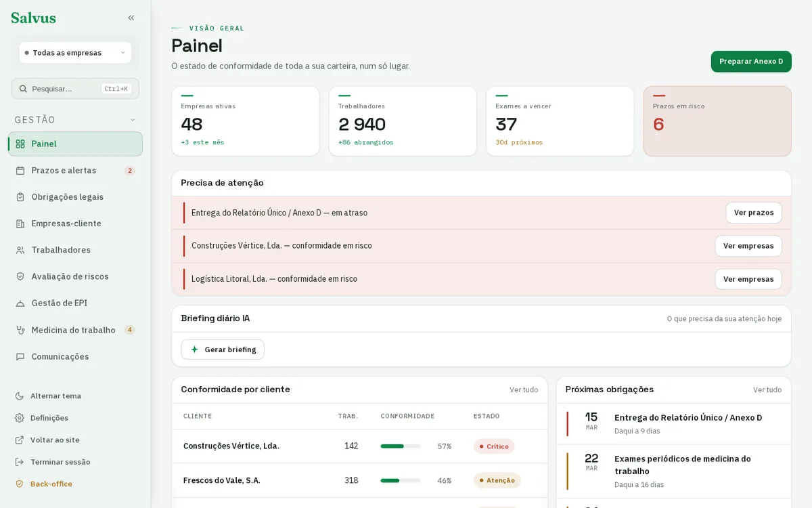Image resolution: width=812 pixels, height=508 pixels.
Task: Go to Prazos e alertas
Action: 75,171
